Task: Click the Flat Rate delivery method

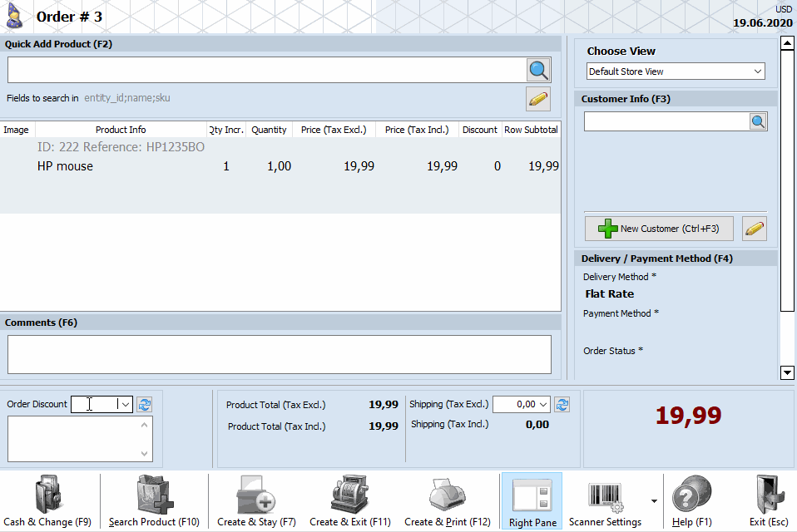Action: [610, 294]
